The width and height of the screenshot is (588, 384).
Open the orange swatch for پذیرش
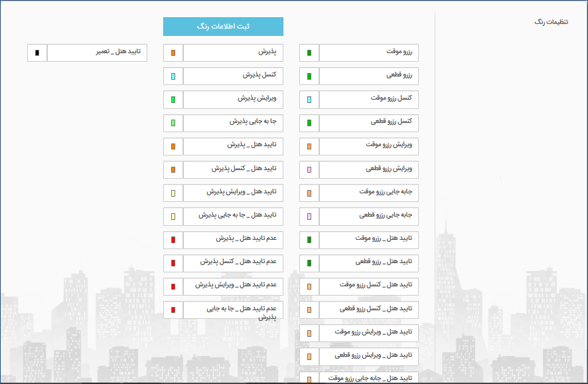[173, 53]
